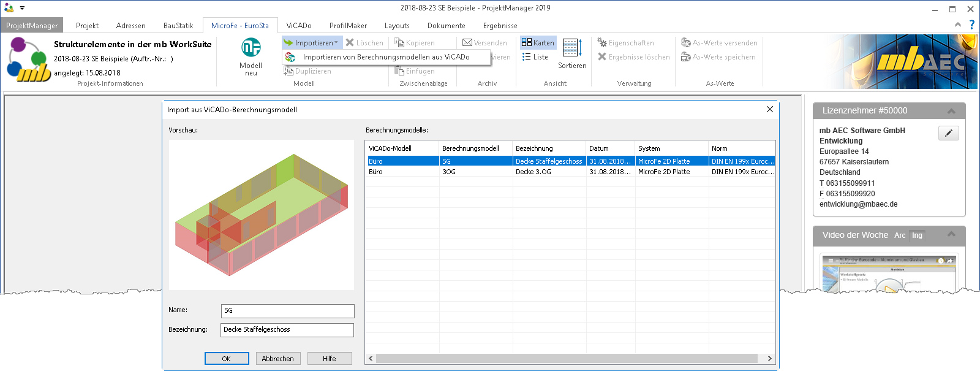Click the table scroll right arrow
This screenshot has width=980, height=371.
[770, 359]
